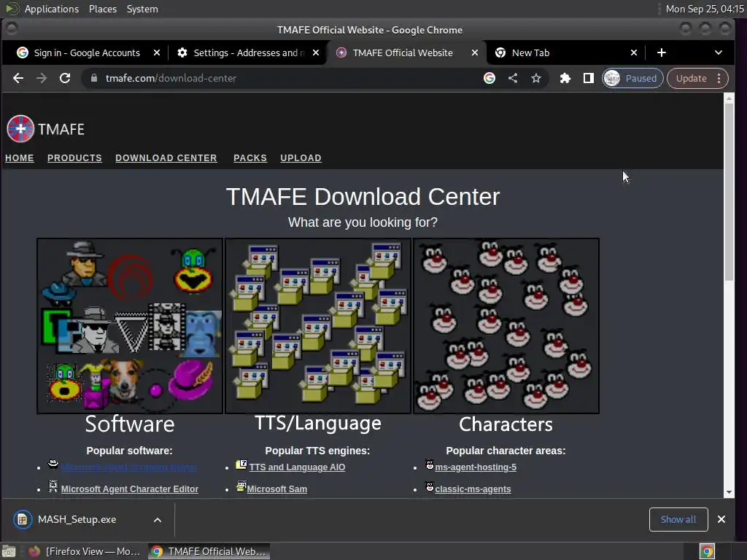The image size is (747, 560).
Task: Click icon beside TTS and Language AIO
Action: [x=241, y=464]
